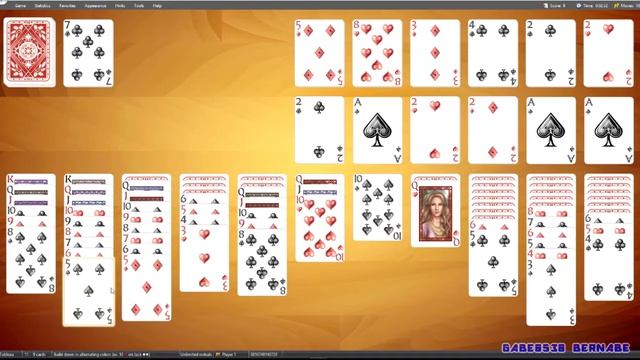Click the 'Unlimited redeals' status text

point(196,354)
